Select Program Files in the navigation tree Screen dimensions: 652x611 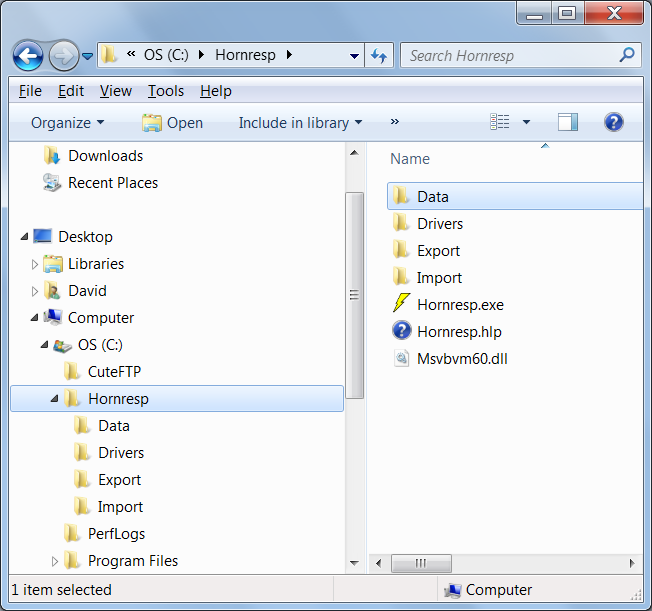(133, 561)
